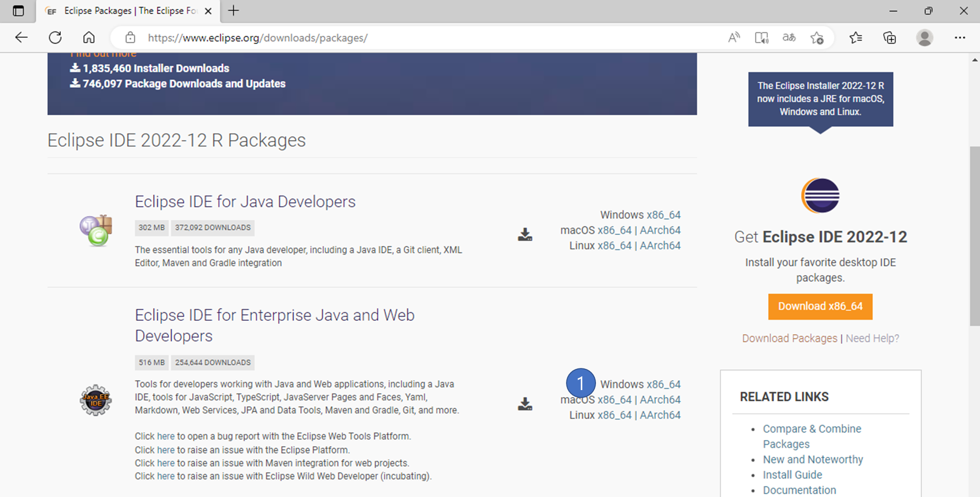
Task: Click download icon for Enterprise Java package
Action: tap(525, 404)
